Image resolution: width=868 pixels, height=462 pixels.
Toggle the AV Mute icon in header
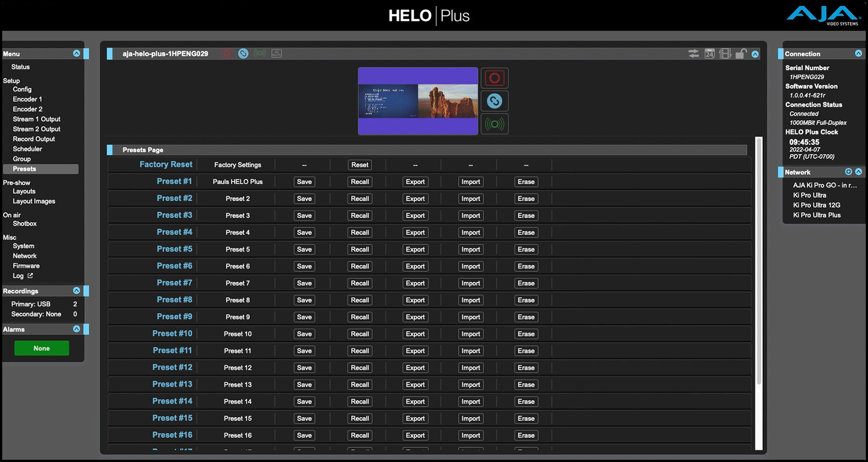[x=277, y=54]
